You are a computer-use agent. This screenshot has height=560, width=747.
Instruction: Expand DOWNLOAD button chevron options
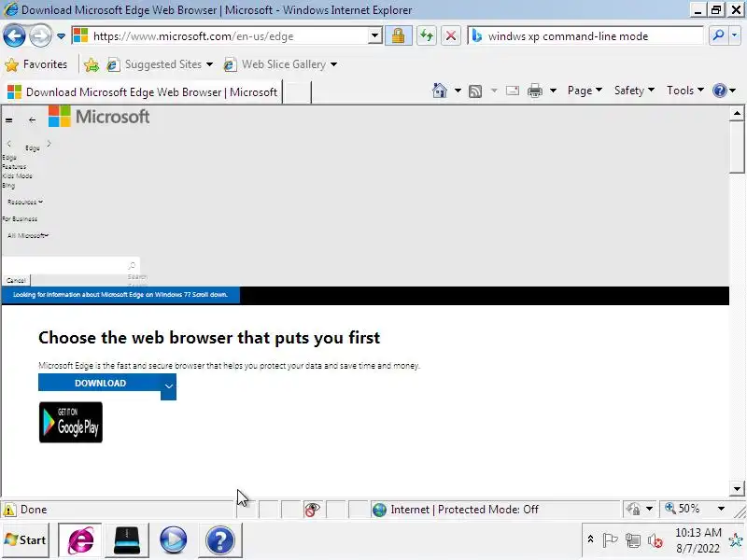169,386
